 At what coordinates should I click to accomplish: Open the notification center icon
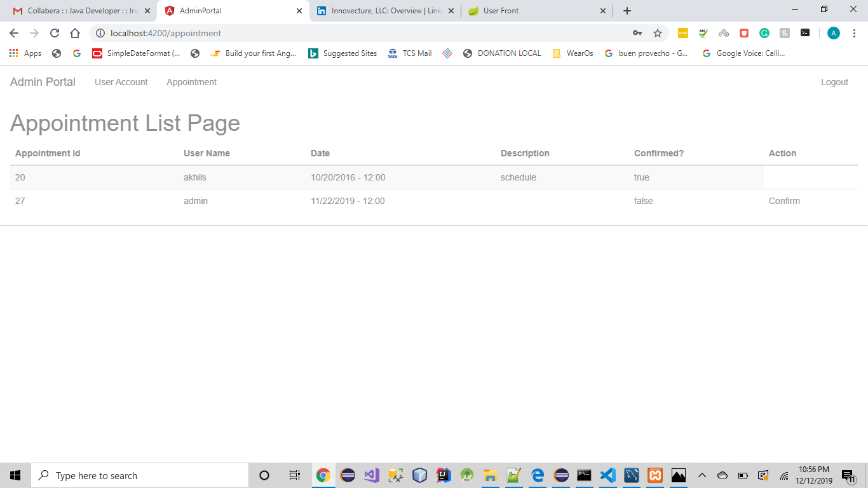848,475
